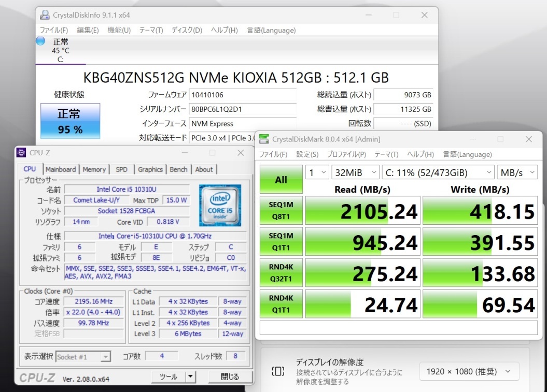This screenshot has width=547, height=392.
Task: Click the SEQ1M Q8T1 write result 418.15
Action: (x=480, y=210)
